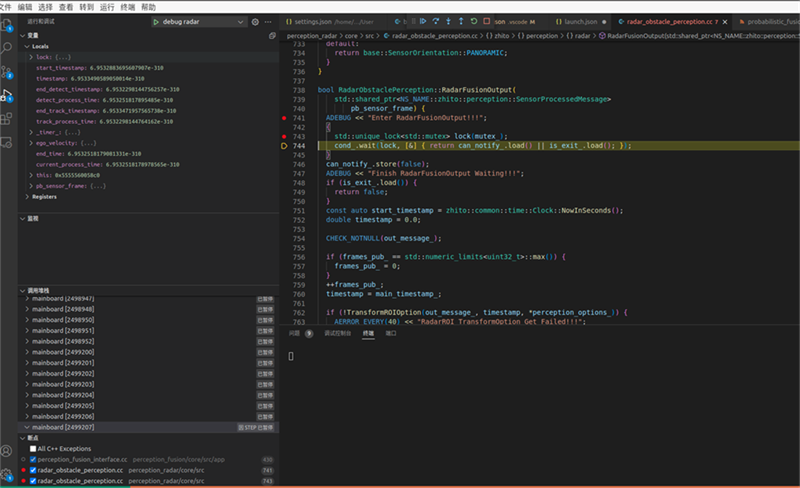
Task: Uncheck the perception_fusion_interface.cc breakpoint
Action: click(34, 459)
